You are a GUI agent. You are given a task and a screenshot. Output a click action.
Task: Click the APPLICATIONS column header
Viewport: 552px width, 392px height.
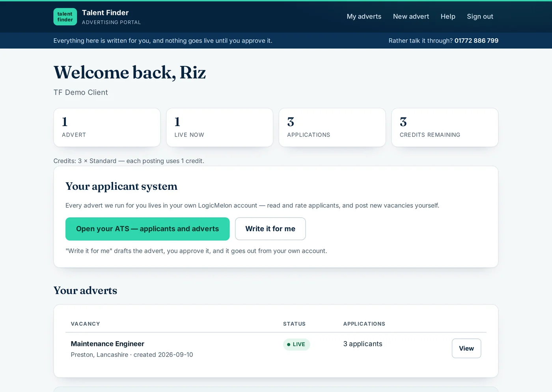tap(364, 324)
